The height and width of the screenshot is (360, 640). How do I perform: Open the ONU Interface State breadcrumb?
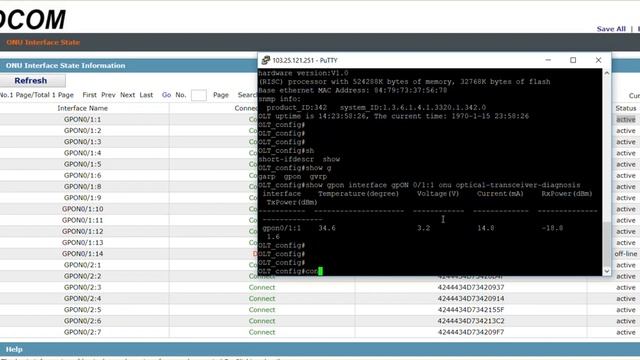coord(43,42)
